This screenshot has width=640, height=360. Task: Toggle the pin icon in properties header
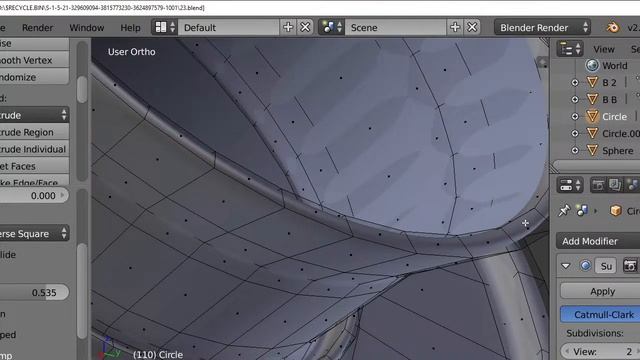point(564,211)
